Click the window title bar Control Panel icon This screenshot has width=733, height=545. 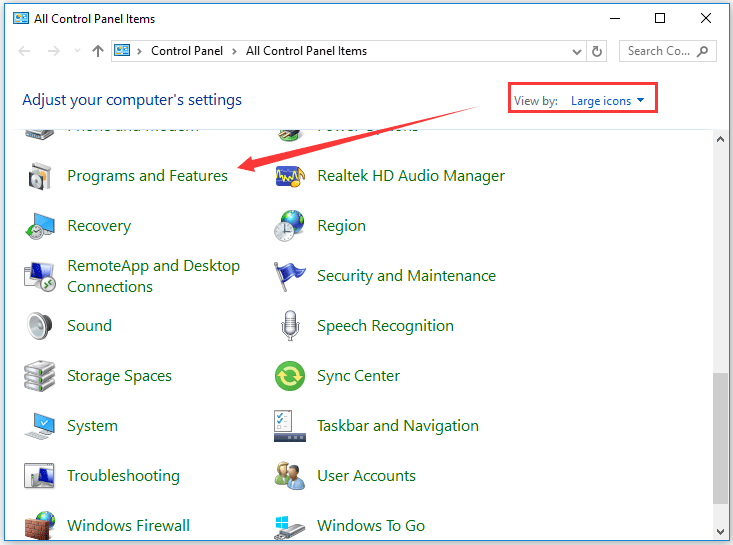[x=21, y=18]
